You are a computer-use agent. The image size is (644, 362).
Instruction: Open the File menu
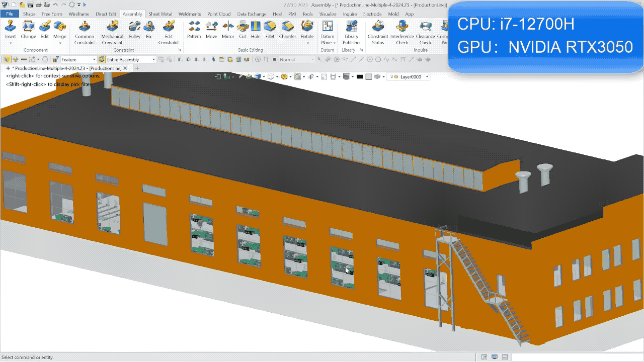tap(10, 14)
